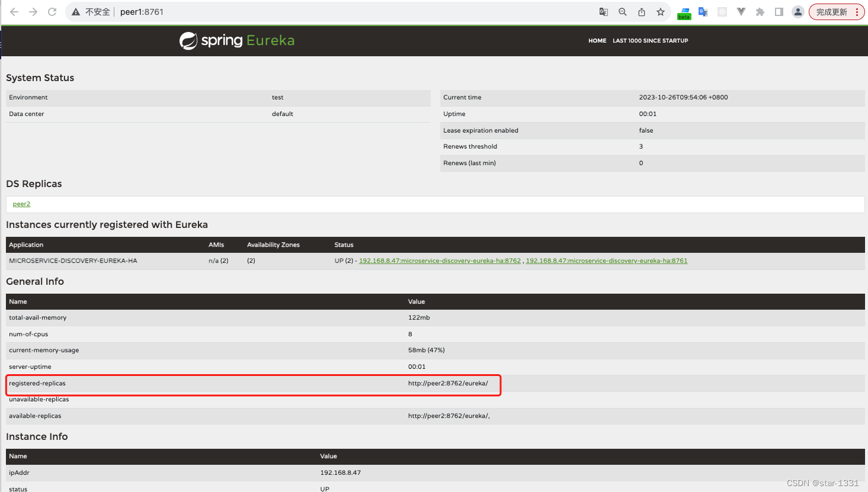Click the Environment value test
868x492 pixels.
click(x=277, y=98)
